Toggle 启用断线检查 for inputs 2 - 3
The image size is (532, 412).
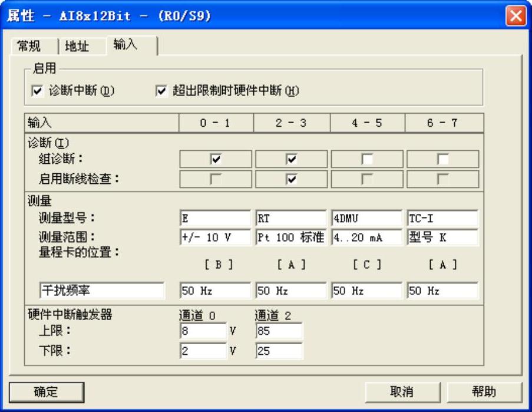291,180
